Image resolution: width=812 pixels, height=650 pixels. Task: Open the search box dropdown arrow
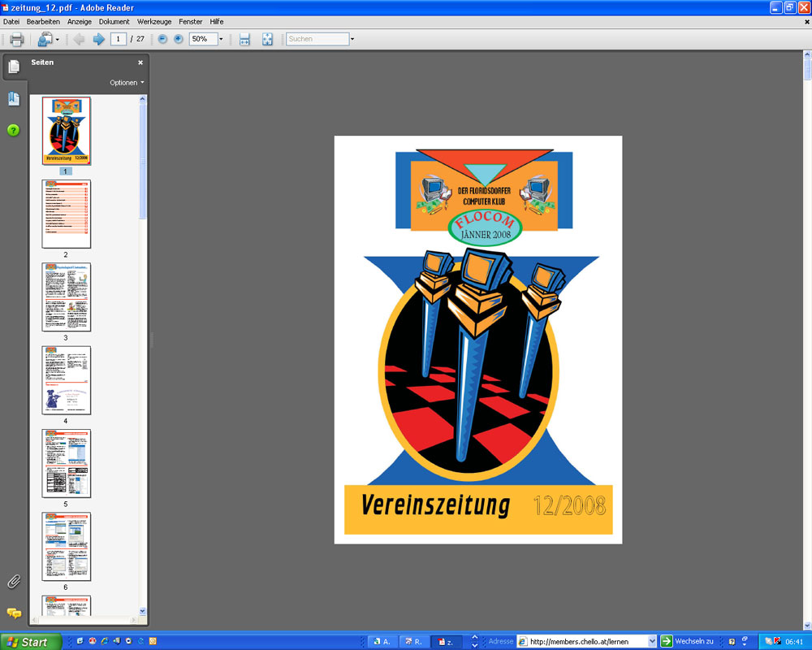[352, 39]
